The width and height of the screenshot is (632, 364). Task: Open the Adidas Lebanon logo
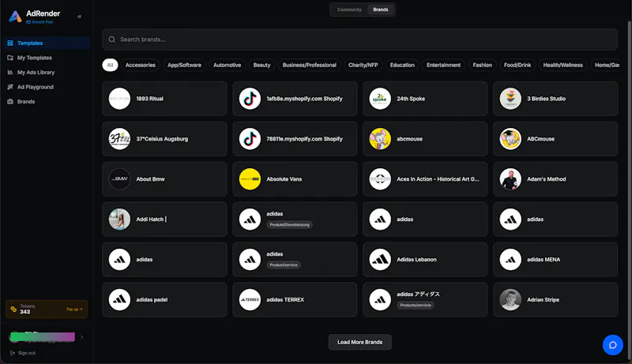(380, 260)
